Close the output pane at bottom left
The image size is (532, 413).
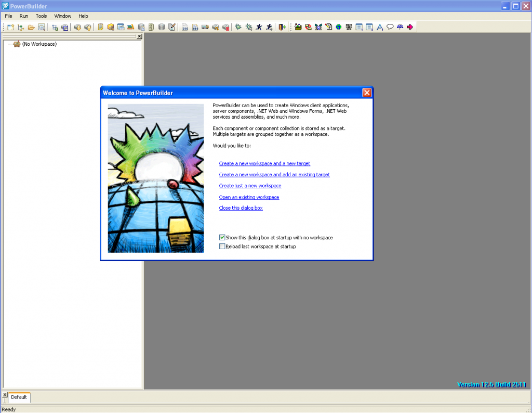click(5, 395)
